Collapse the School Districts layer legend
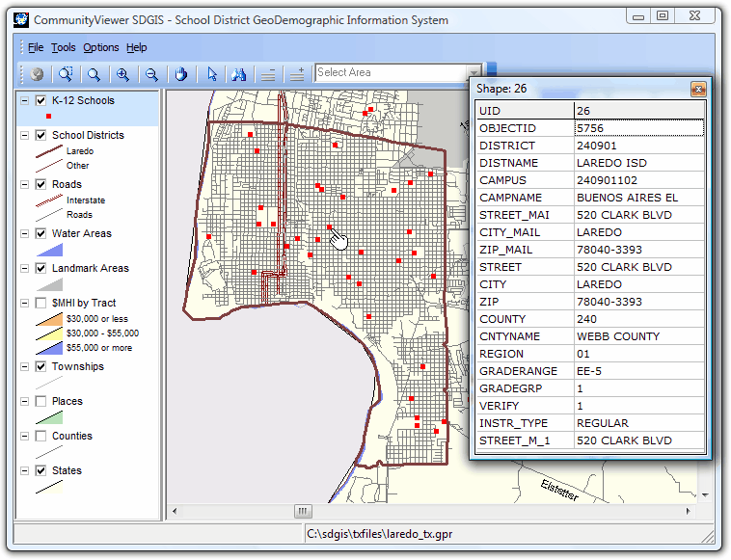Viewport: 731px width, 560px height. 23,136
